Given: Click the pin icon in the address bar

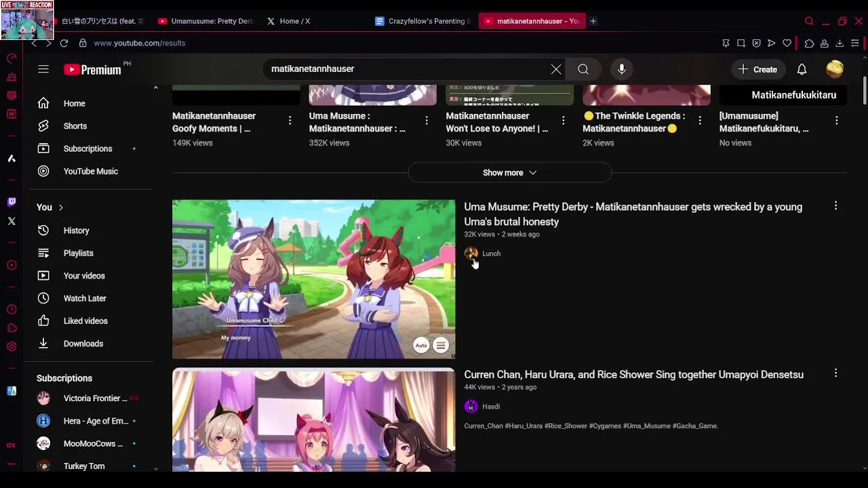Looking at the screenshot, I should coord(726,43).
